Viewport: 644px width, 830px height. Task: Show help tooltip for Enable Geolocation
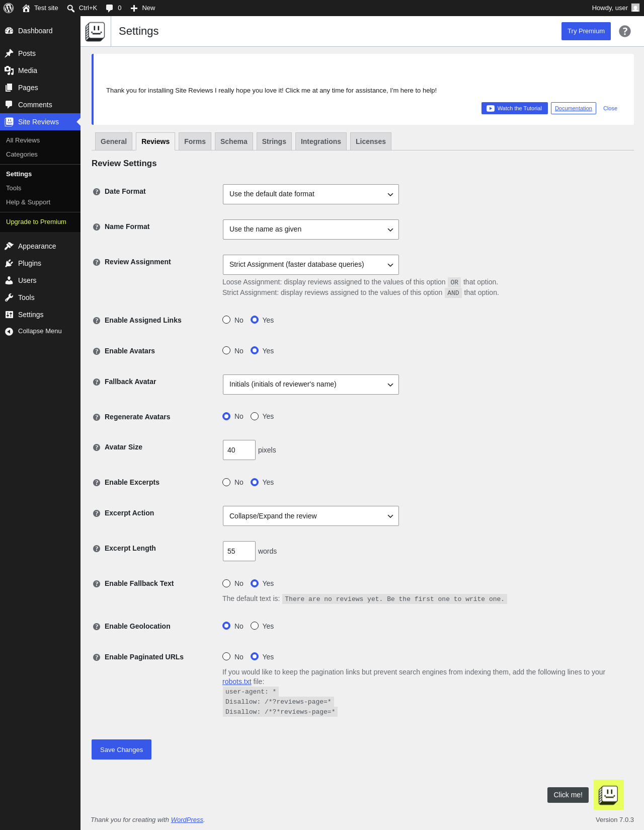click(97, 627)
